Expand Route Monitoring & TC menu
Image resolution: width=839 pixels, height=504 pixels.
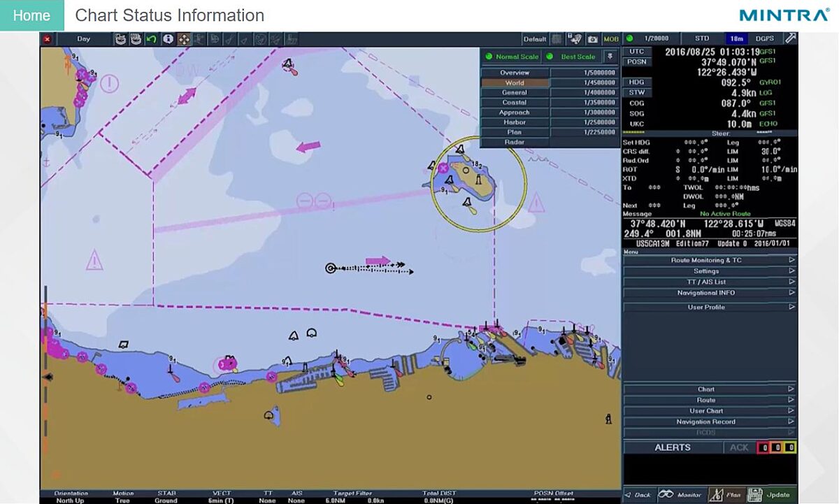click(710, 260)
